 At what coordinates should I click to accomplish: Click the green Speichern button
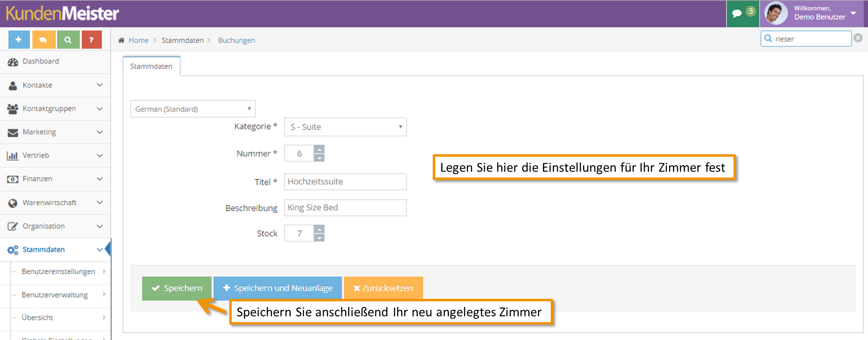177,288
